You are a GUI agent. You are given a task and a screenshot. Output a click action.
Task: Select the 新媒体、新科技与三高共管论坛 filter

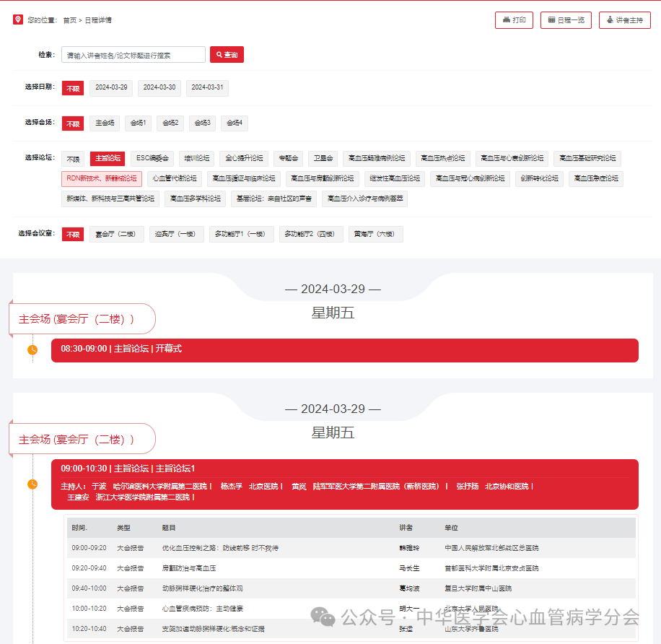[x=110, y=199]
